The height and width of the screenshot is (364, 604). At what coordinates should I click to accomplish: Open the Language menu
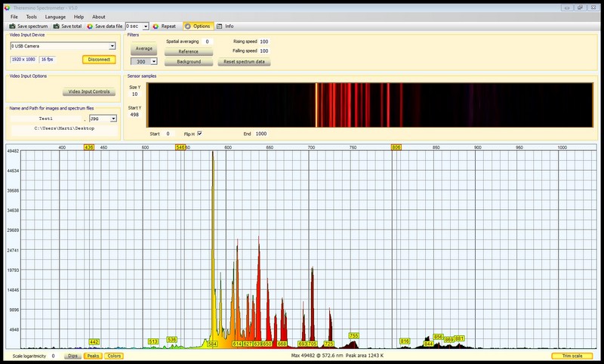click(55, 16)
